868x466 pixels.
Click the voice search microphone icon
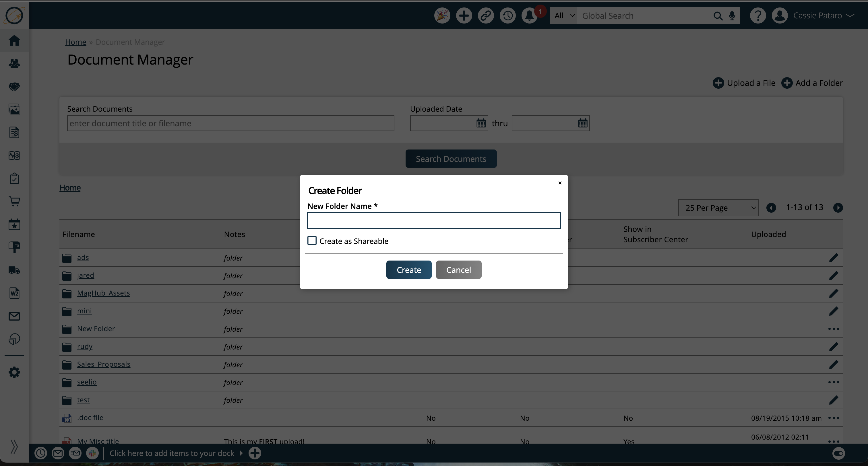732,16
